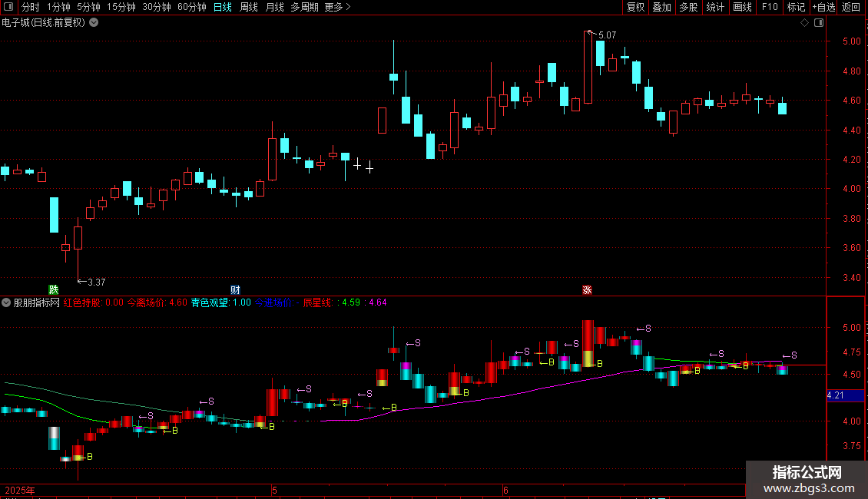Screen dimensions: 868x499
Task: Click the diamond icon above main chart
Action: click(805, 23)
